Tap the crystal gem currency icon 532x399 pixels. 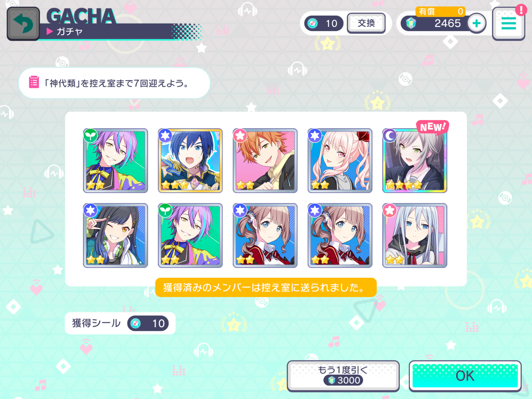click(411, 23)
